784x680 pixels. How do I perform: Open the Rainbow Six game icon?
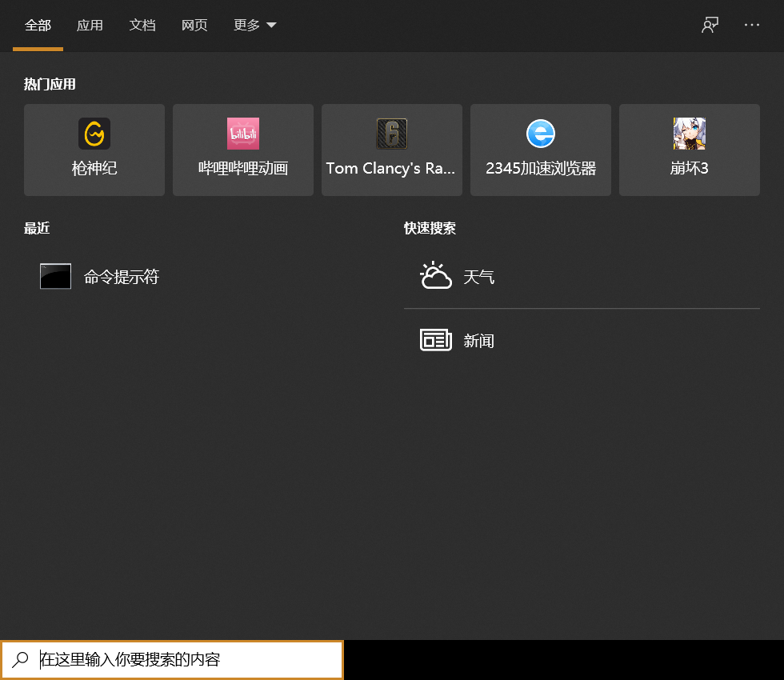tap(392, 134)
